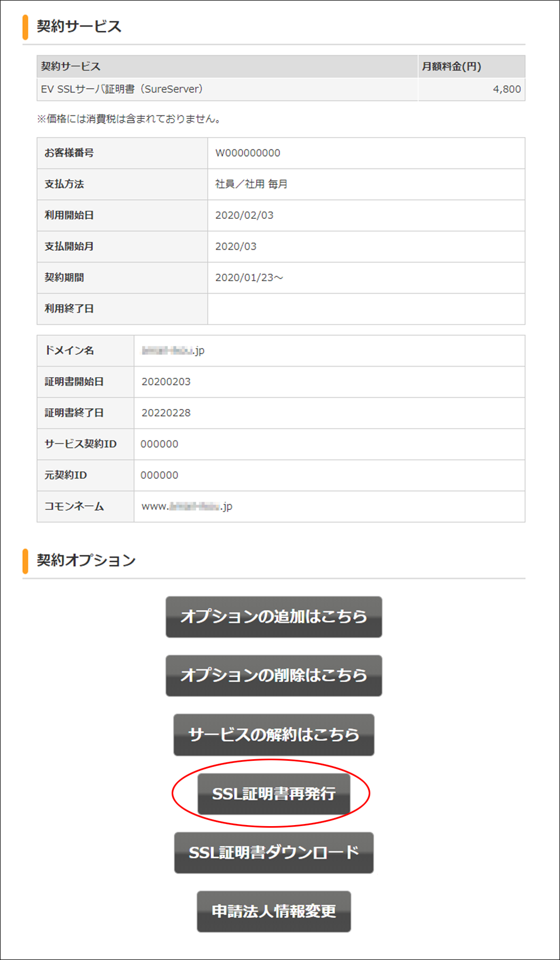Select the 証明書終了日 value 20220228
The image size is (560, 960).
coord(166,413)
